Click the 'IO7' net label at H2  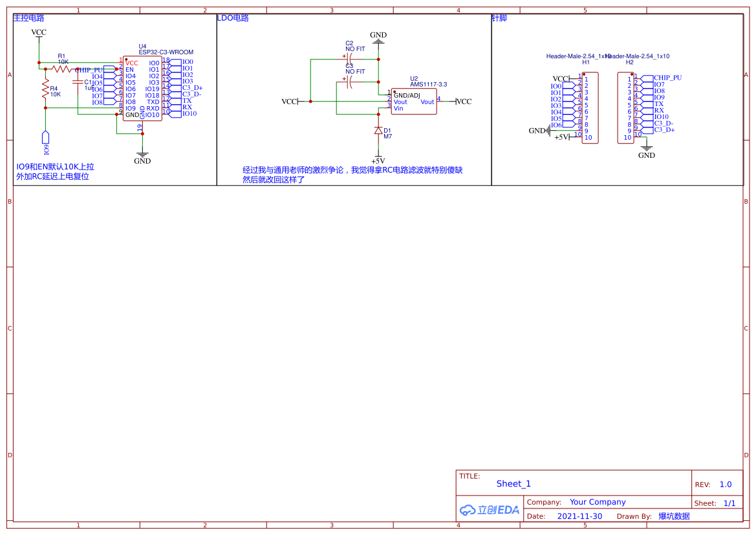tap(659, 85)
